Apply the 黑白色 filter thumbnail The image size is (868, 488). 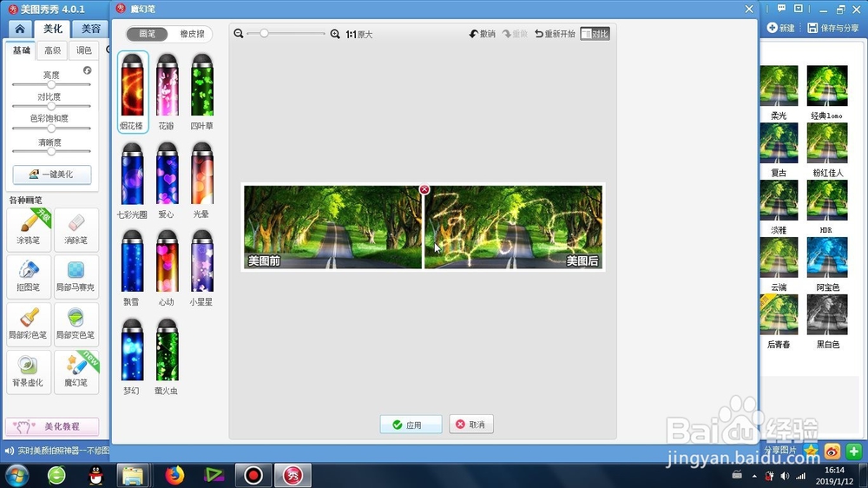point(827,314)
